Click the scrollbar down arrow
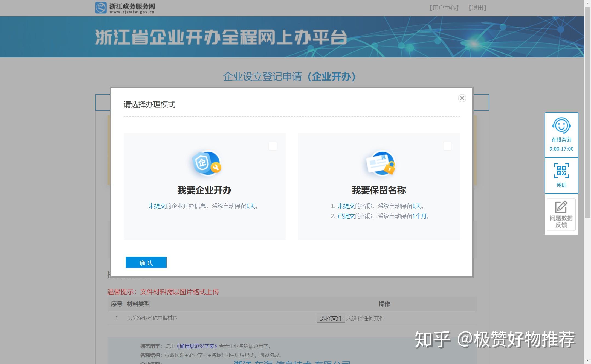Screen dimensions: 591x364 coord(588,361)
